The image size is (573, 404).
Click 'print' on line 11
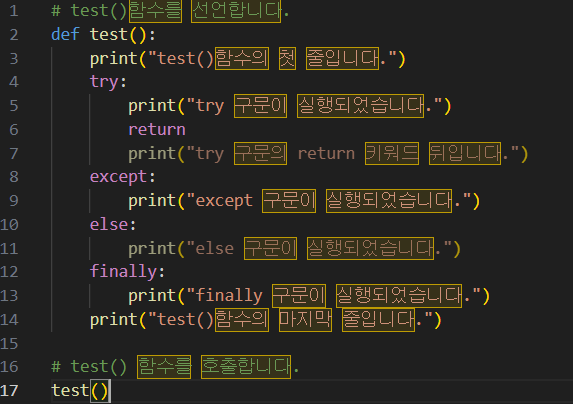click(152, 248)
